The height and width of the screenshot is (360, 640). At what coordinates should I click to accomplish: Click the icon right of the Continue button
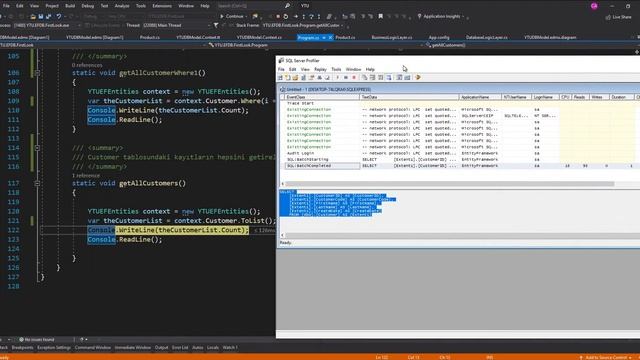(255, 17)
